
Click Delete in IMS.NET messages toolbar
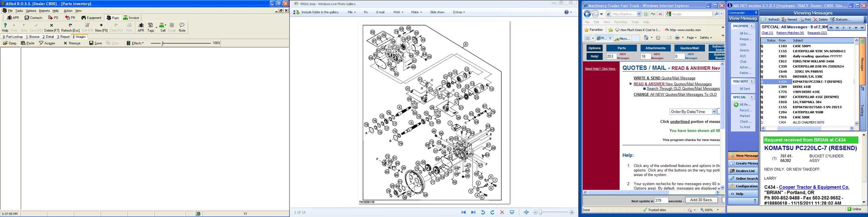click(x=821, y=20)
